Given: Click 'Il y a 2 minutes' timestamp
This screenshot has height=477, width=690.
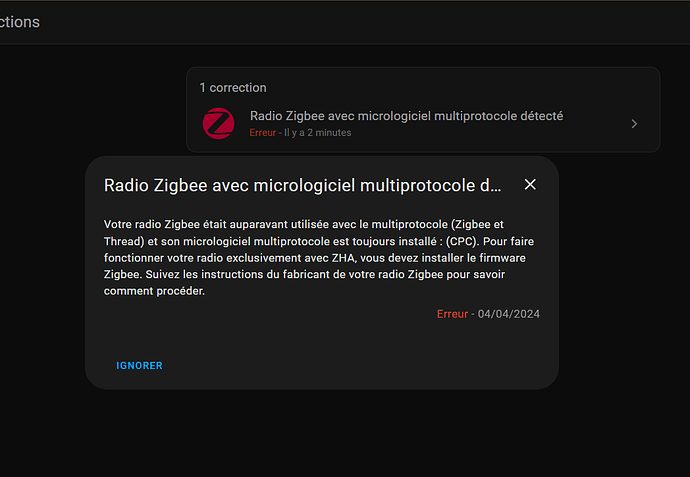Looking at the screenshot, I should click(318, 132).
